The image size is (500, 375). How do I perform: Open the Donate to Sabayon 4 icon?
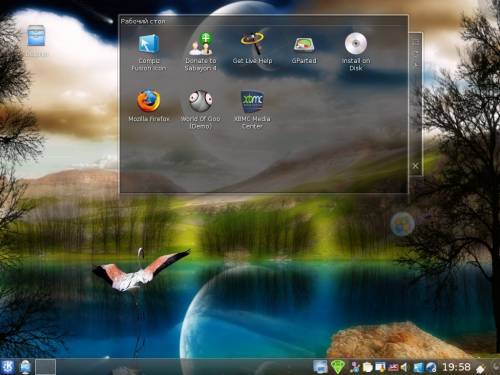tap(201, 52)
